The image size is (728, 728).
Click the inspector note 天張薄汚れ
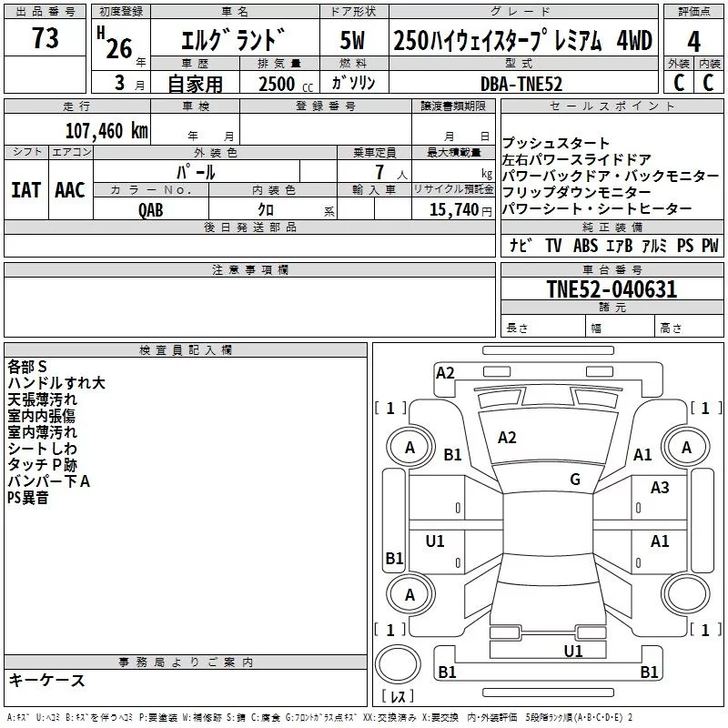(42, 399)
